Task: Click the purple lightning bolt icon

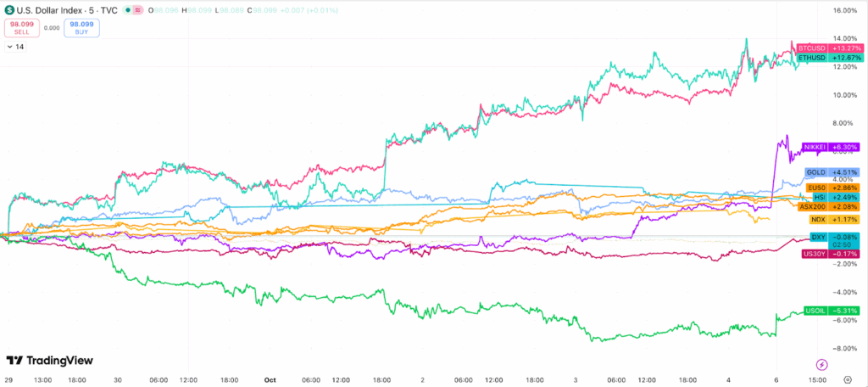Action: tap(820, 364)
